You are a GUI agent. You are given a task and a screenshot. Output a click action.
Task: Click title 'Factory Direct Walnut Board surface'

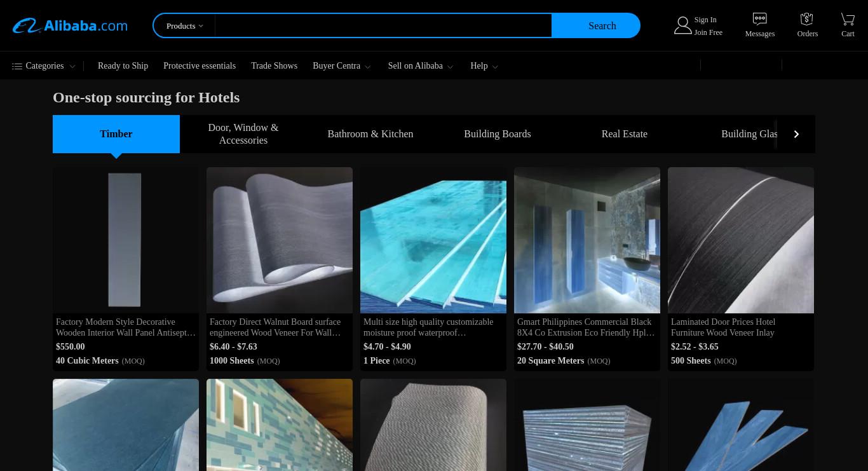(x=275, y=327)
